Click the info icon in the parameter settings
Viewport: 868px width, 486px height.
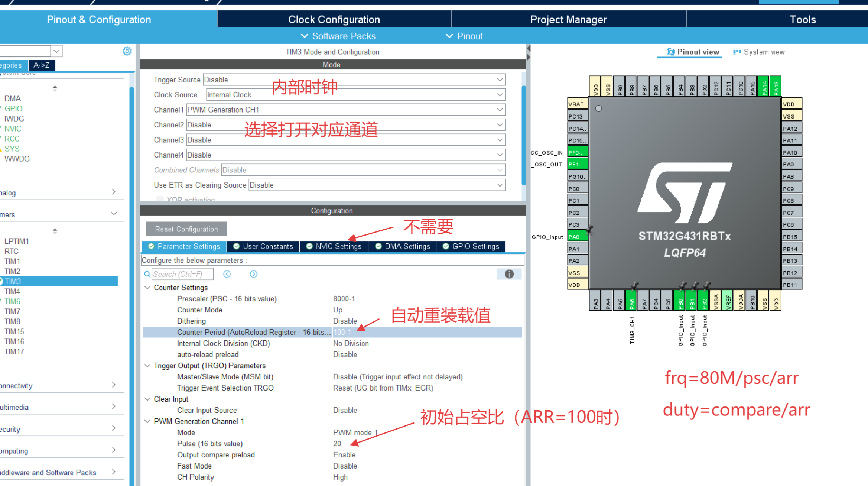pyautogui.click(x=509, y=274)
